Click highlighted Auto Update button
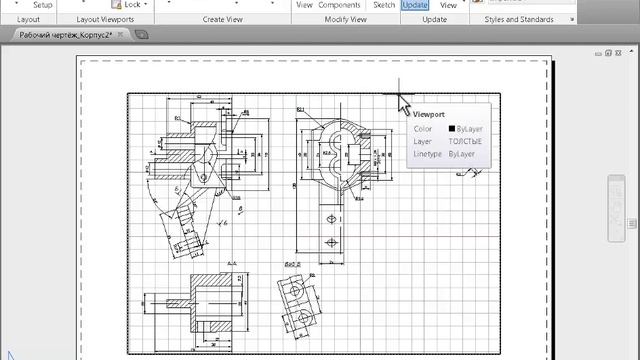Viewport: 640px width, 360px height. (x=415, y=5)
